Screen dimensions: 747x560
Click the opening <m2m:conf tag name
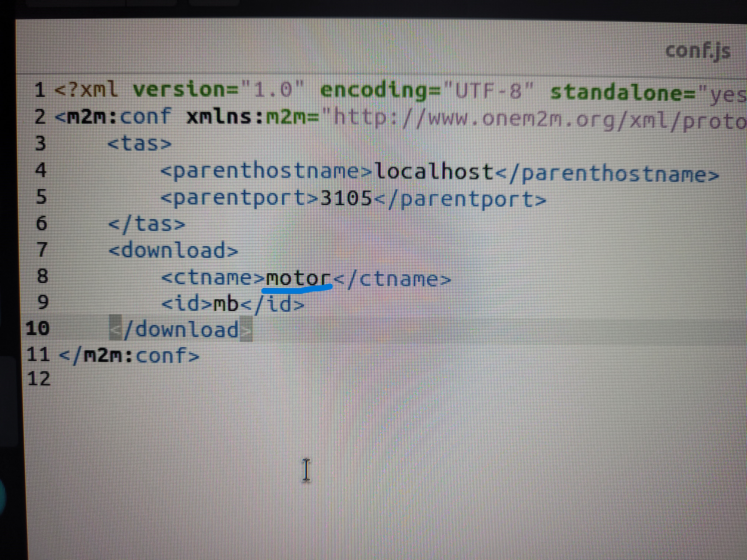113,117
